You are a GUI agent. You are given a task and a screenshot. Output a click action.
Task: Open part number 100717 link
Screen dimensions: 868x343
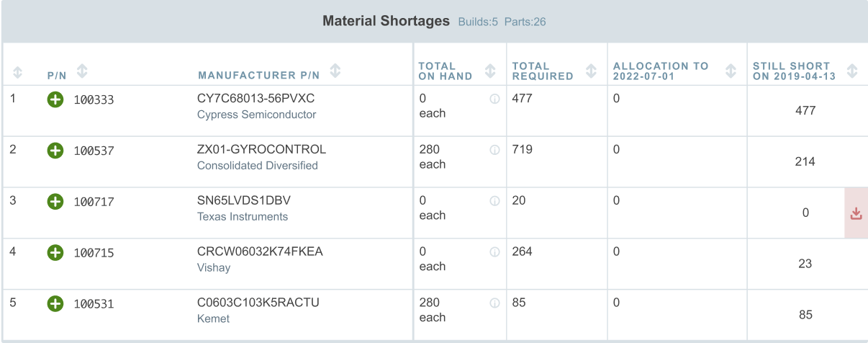coord(94,202)
